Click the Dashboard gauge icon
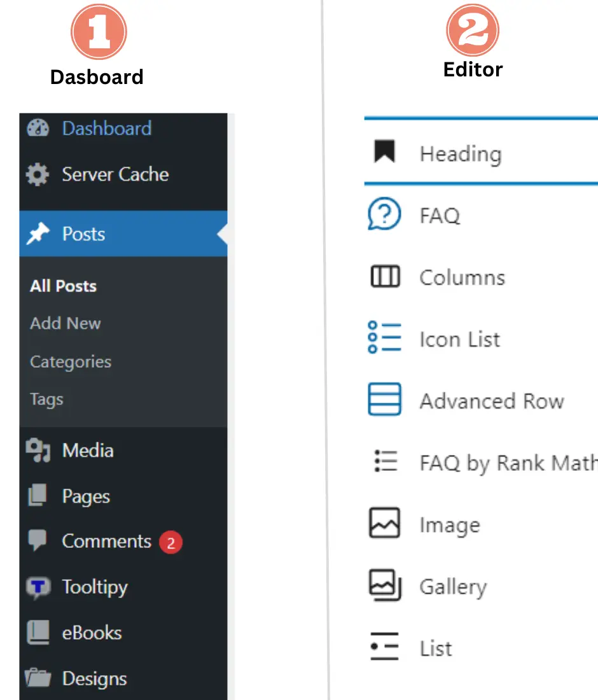The image size is (598, 700). coord(38,128)
